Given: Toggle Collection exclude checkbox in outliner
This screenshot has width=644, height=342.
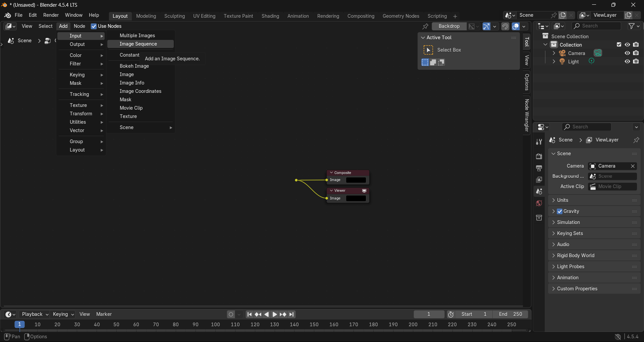Looking at the screenshot, I should 619,45.
